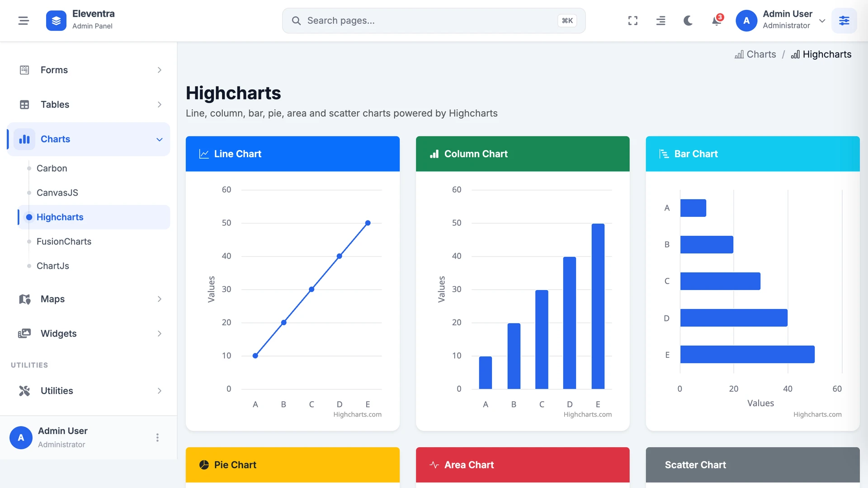Viewport: 868px width, 488px height.
Task: Click the line chart point at A
Action: tap(255, 356)
